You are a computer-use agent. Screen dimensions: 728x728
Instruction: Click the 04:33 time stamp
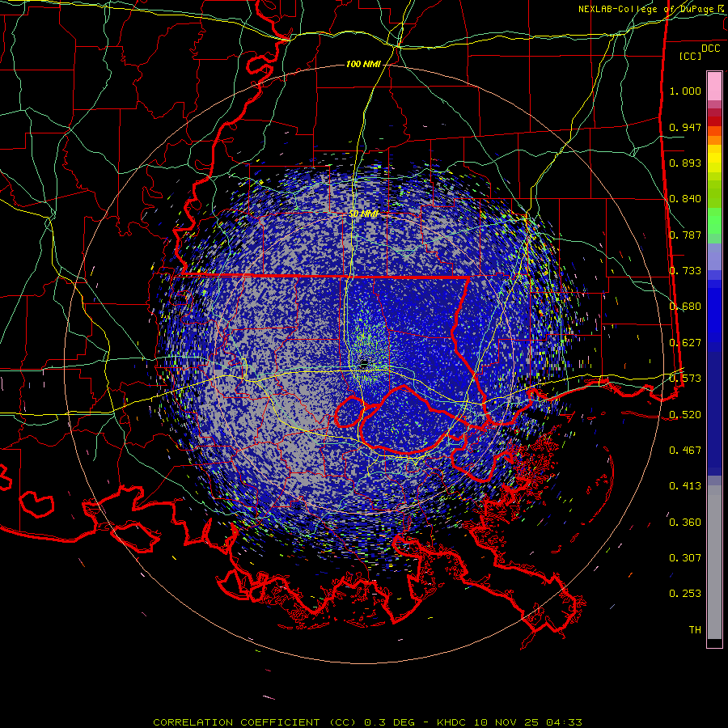564,722
